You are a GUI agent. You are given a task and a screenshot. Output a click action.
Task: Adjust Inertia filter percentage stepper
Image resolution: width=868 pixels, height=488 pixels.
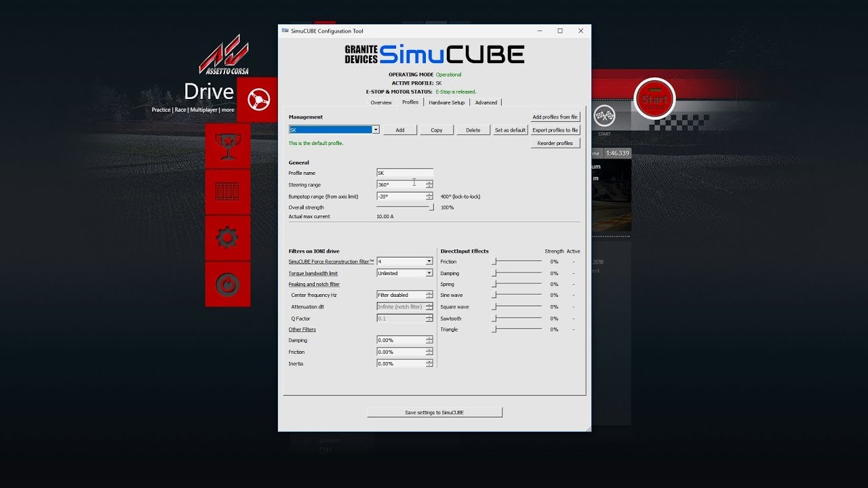tap(430, 363)
